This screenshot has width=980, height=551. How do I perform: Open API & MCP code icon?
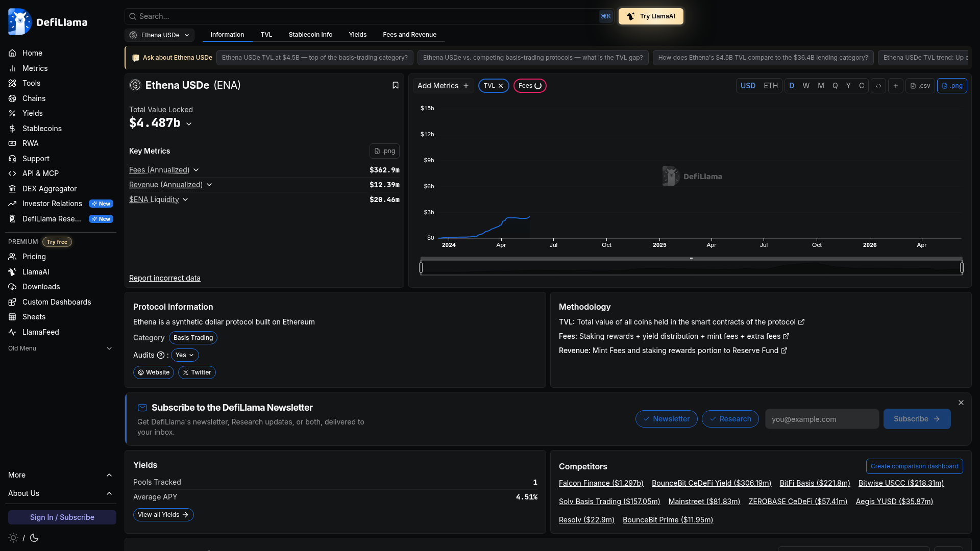click(x=12, y=173)
